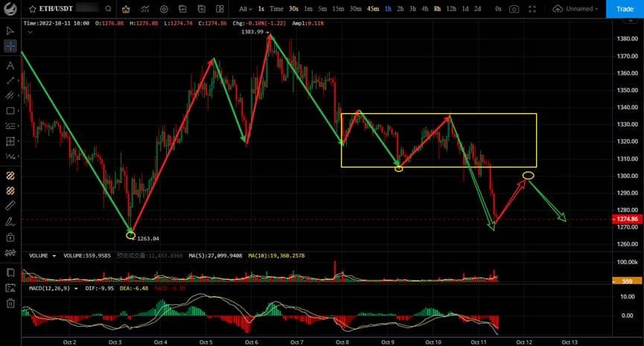Screen dimensions: 644x346
Task: Toggle the magnet snap mode
Action: coord(10,176)
